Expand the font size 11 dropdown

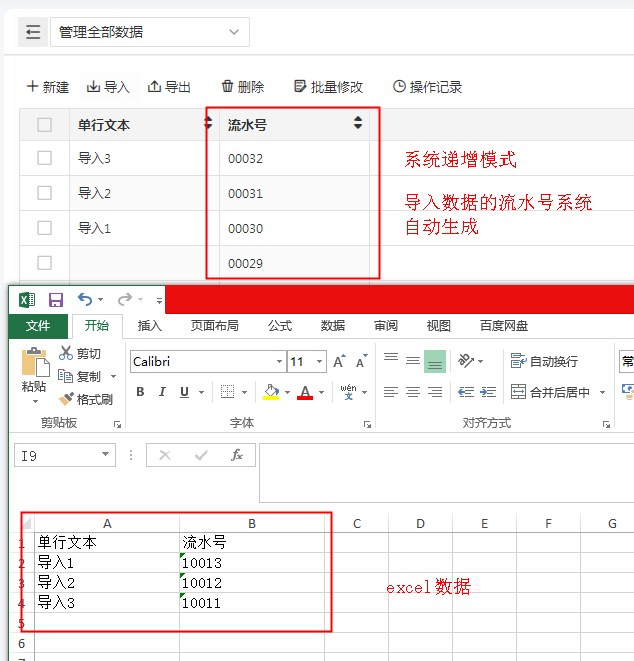320,361
